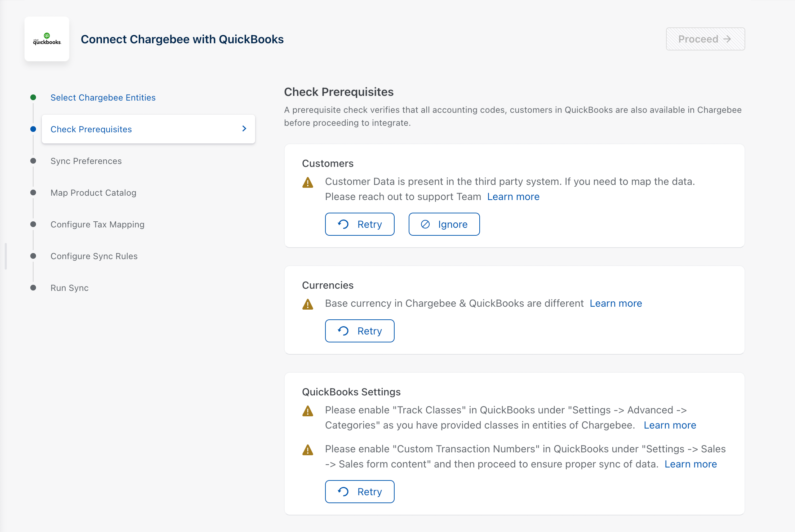Open Learn more link for Track Classes
Image resolution: width=795 pixels, height=532 pixels.
pyautogui.click(x=670, y=425)
